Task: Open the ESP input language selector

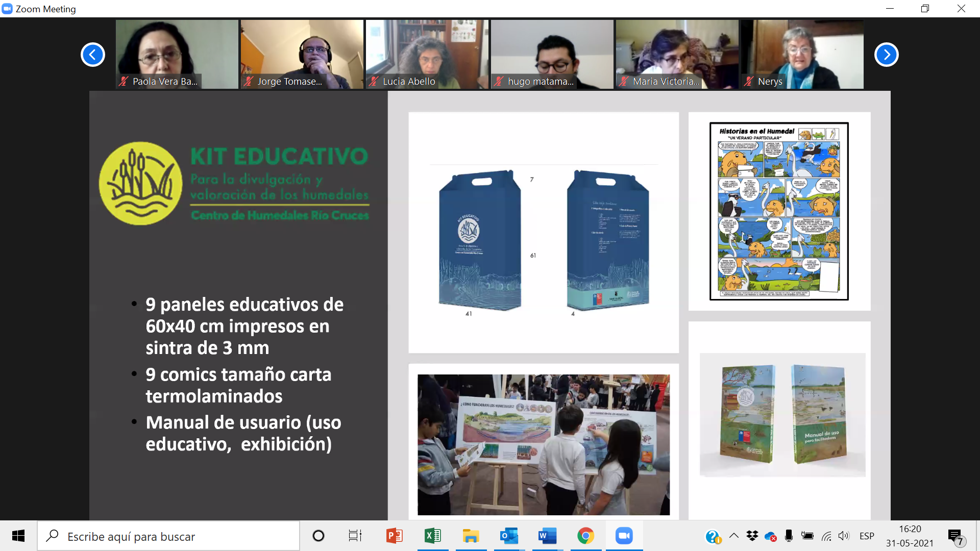Action: pyautogui.click(x=867, y=536)
